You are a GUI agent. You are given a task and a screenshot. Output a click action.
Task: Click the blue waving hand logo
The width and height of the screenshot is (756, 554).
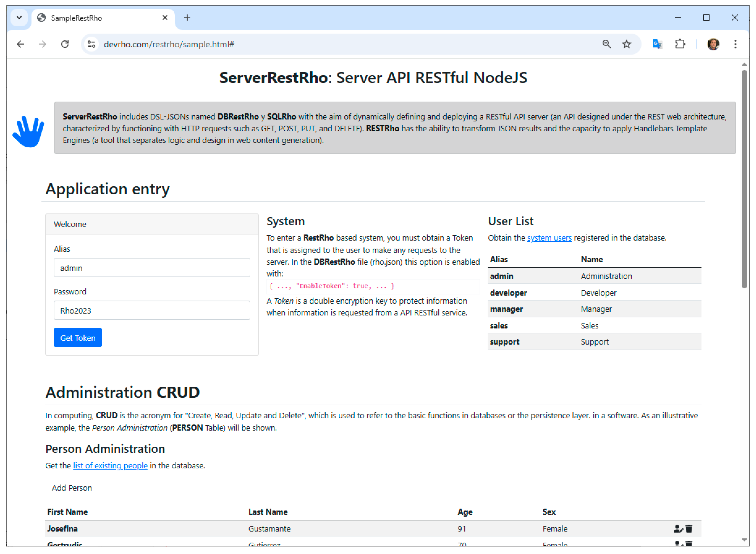(28, 131)
